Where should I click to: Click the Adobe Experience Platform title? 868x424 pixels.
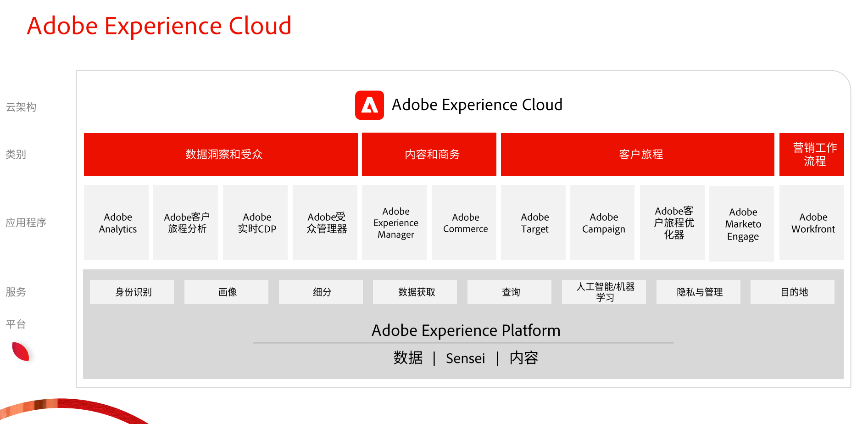(466, 330)
